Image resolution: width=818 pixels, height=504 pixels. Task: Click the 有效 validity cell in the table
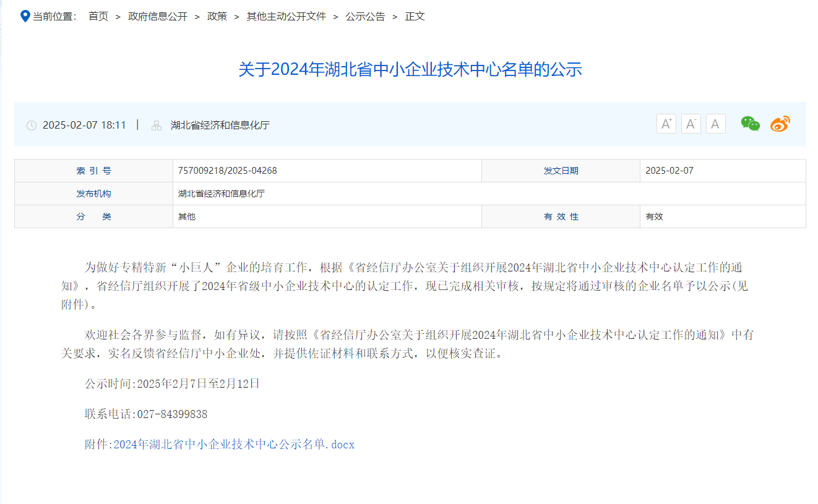point(654,216)
